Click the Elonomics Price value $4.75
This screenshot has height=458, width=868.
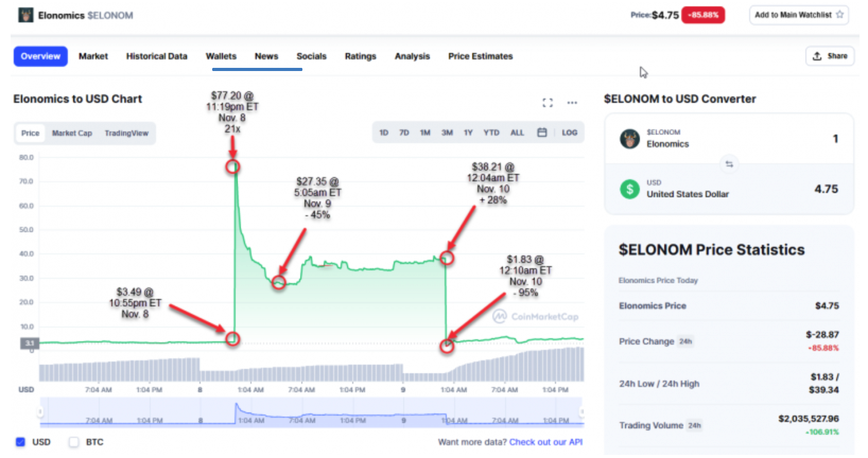coord(827,306)
